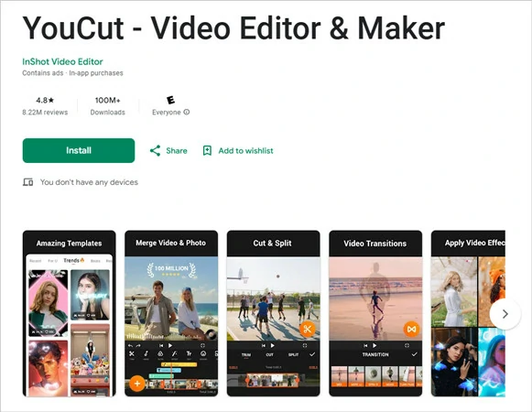The height and width of the screenshot is (412, 532).
Task: Click the Everyone rating E badge
Action: click(x=170, y=100)
